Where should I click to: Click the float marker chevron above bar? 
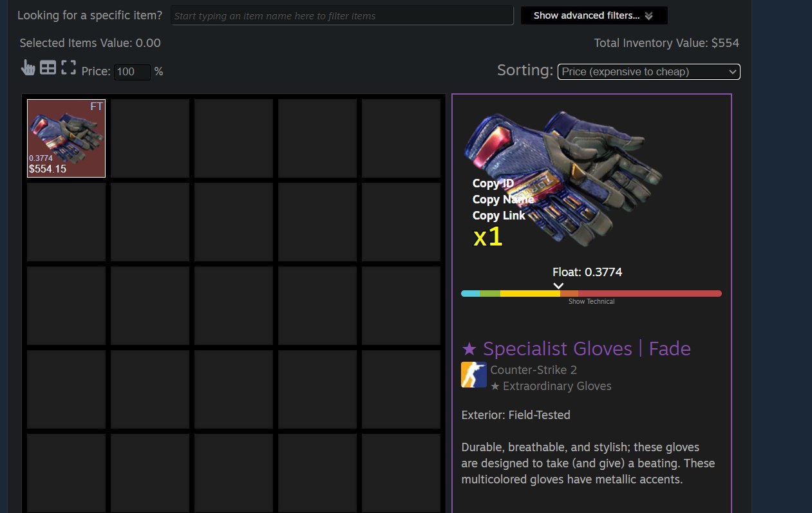point(558,286)
